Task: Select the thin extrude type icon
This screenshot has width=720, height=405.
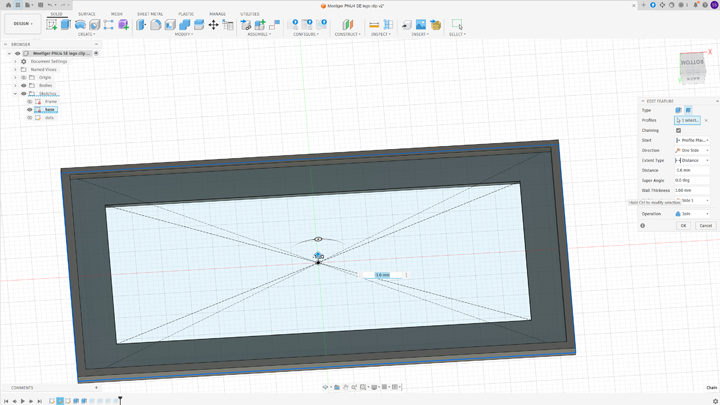Action: (x=688, y=110)
